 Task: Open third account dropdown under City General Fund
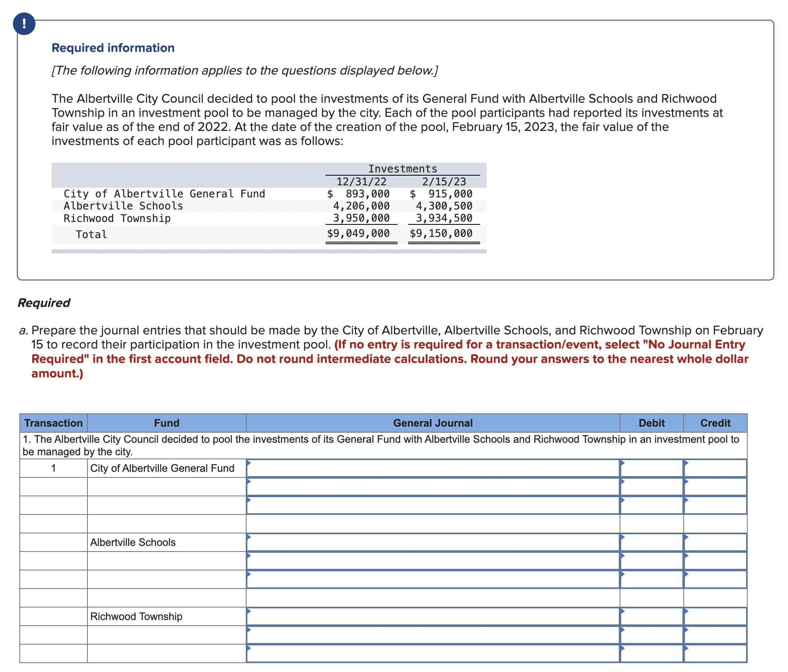click(x=433, y=505)
